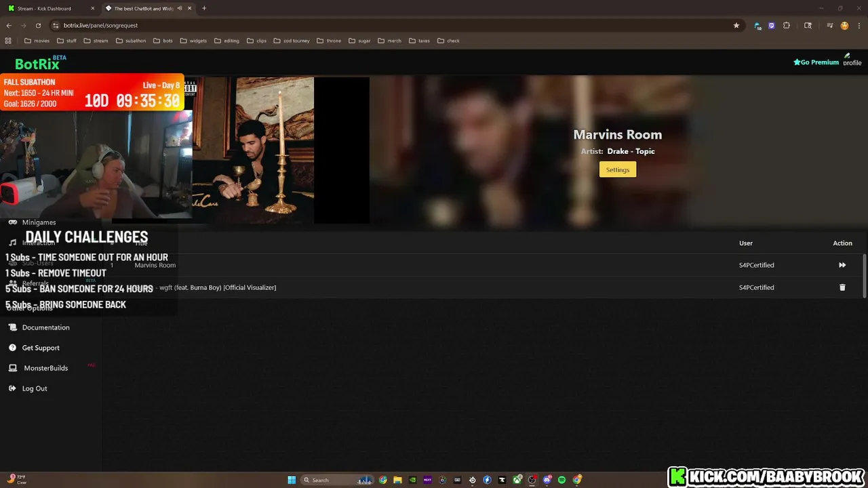Screen dimensions: 868x488
Task: Open Spotify from the taskbar
Action: [x=562, y=480]
